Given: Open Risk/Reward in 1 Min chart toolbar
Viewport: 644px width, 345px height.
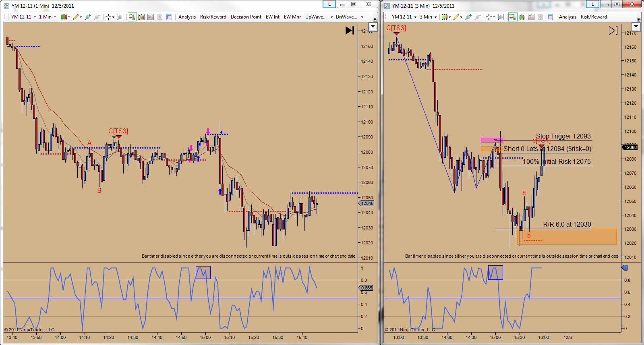Looking at the screenshot, I should 213,17.
